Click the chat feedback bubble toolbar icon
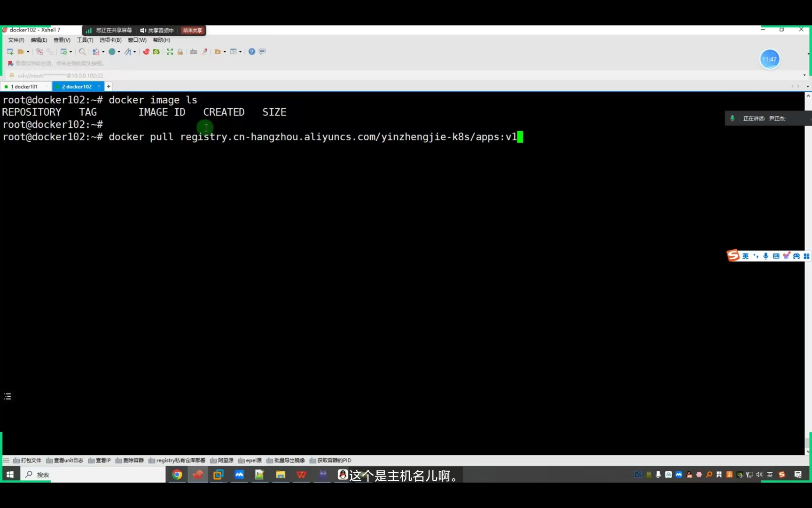The image size is (812, 508). [x=262, y=52]
